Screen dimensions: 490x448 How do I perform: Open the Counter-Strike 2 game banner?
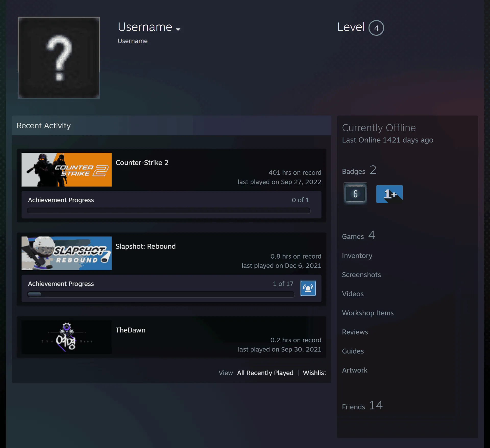tap(67, 170)
